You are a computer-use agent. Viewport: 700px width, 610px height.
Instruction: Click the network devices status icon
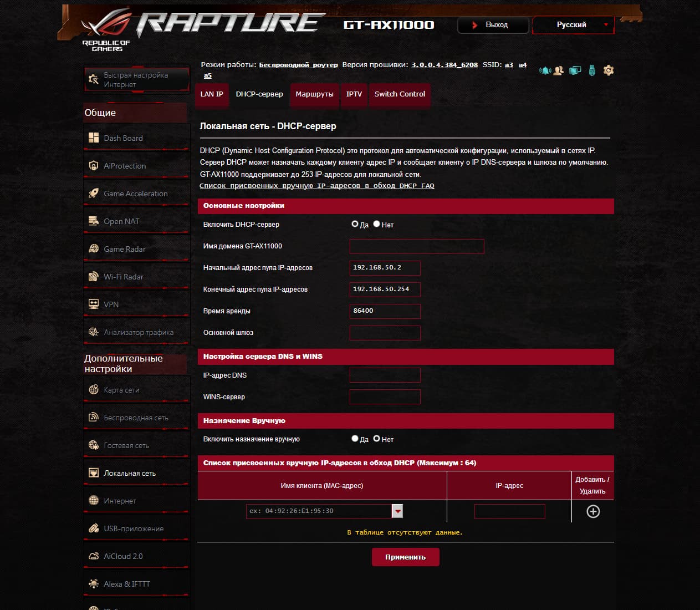(575, 70)
